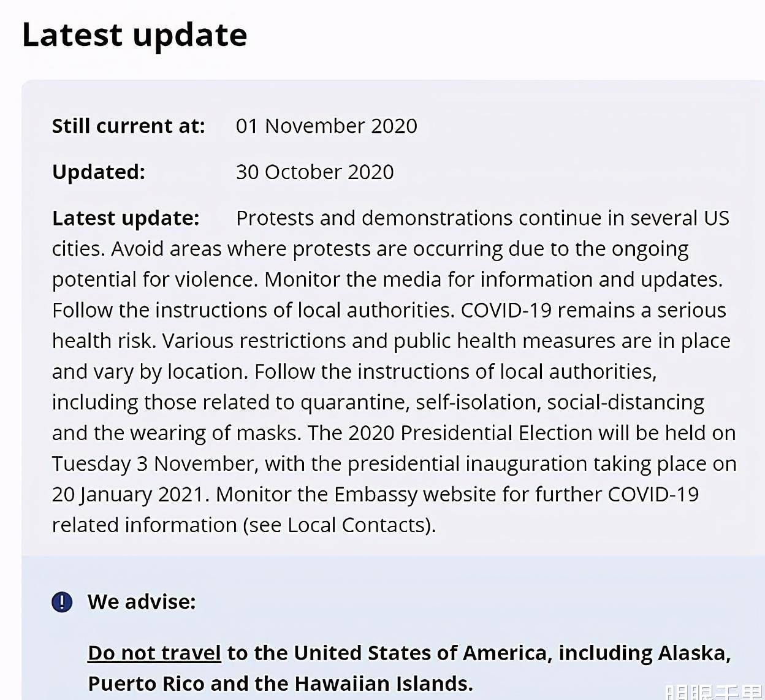Click the 'Latest update' page heading

[x=135, y=35]
